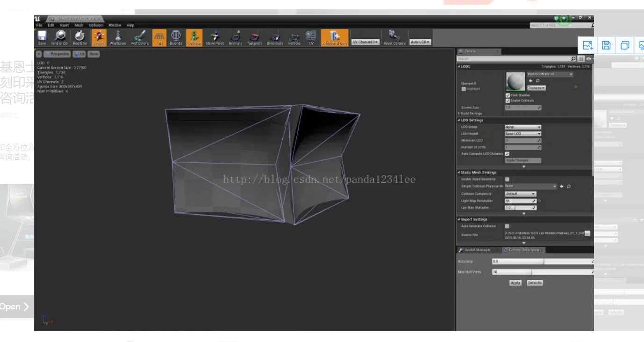Screen dimensions: 644x342
Task: Open the Asset menu
Action: pos(64,25)
